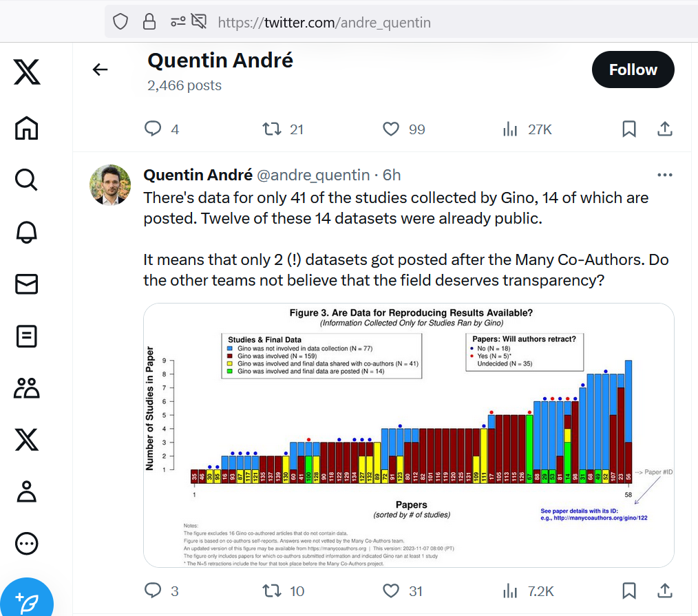Open Messages envelope icon
Screen dimensions: 698x616
[x=27, y=284]
